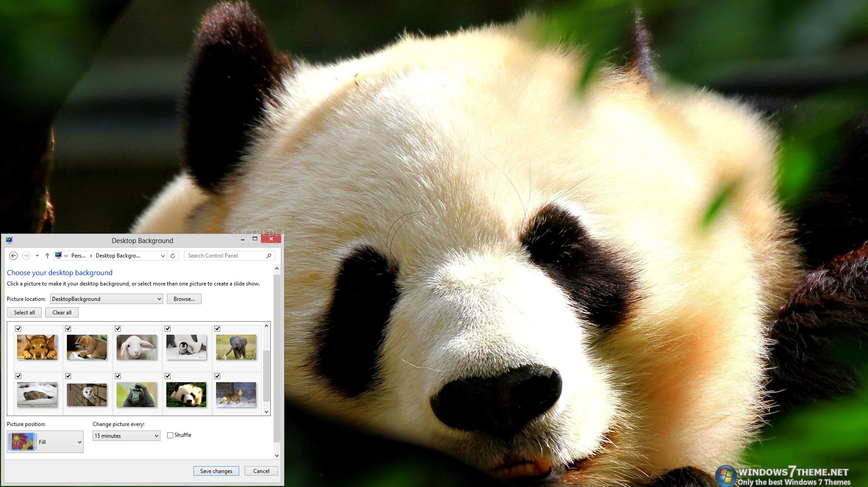The image size is (868, 487).
Task: Select the panda wallpaper thumbnail
Action: [x=186, y=394]
